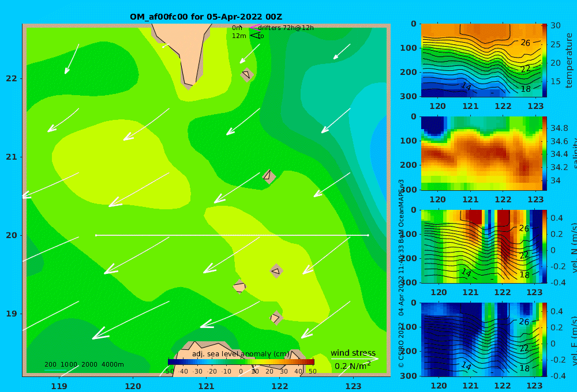Screen dimensions: 577x392
Task: Click the '50' tick at colorbar right end
Action: click(312, 371)
